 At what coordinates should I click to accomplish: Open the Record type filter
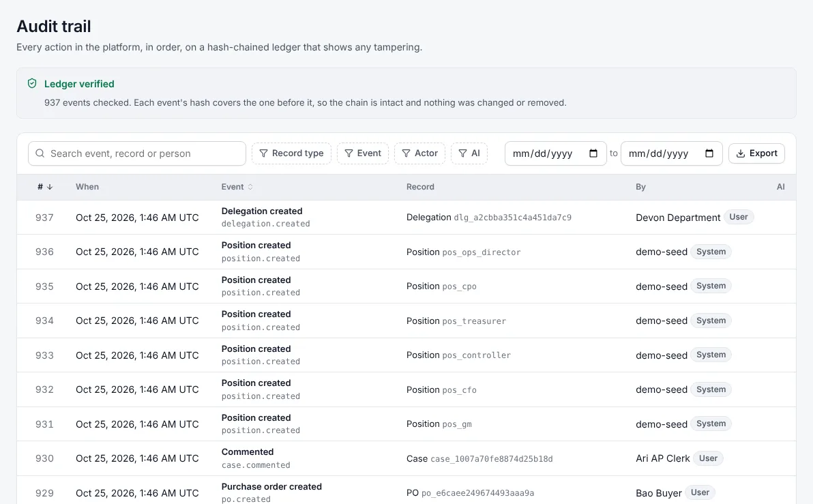pyautogui.click(x=291, y=153)
